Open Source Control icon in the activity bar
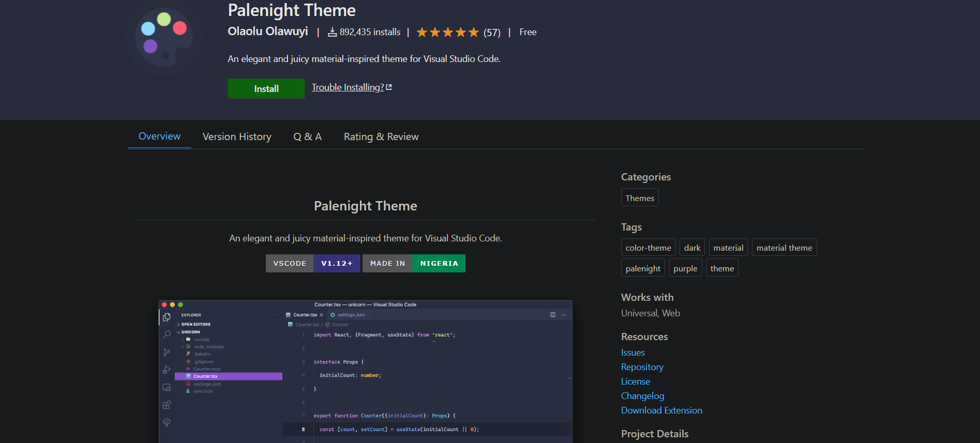980x443 pixels. (x=167, y=352)
